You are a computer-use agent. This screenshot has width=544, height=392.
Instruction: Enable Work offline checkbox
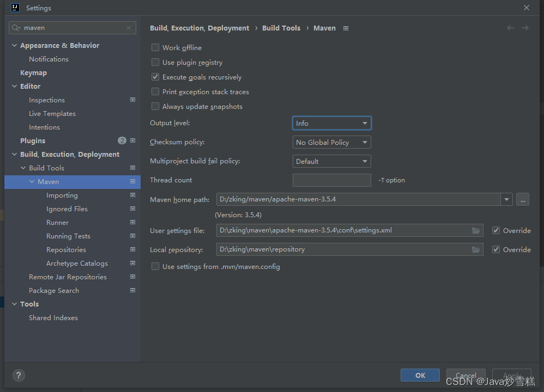click(155, 47)
